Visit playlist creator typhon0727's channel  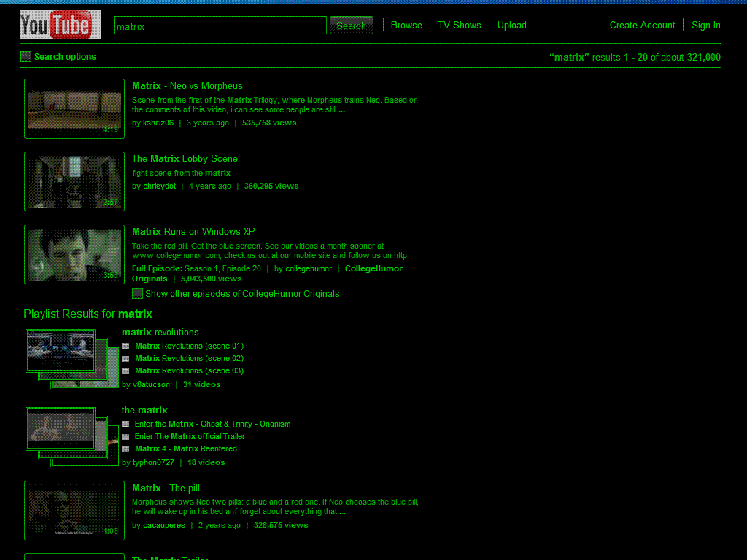(153, 463)
